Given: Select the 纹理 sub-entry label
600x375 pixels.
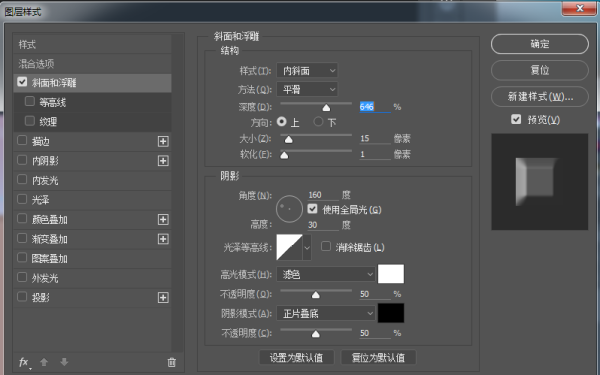Looking at the screenshot, I should 48,122.
